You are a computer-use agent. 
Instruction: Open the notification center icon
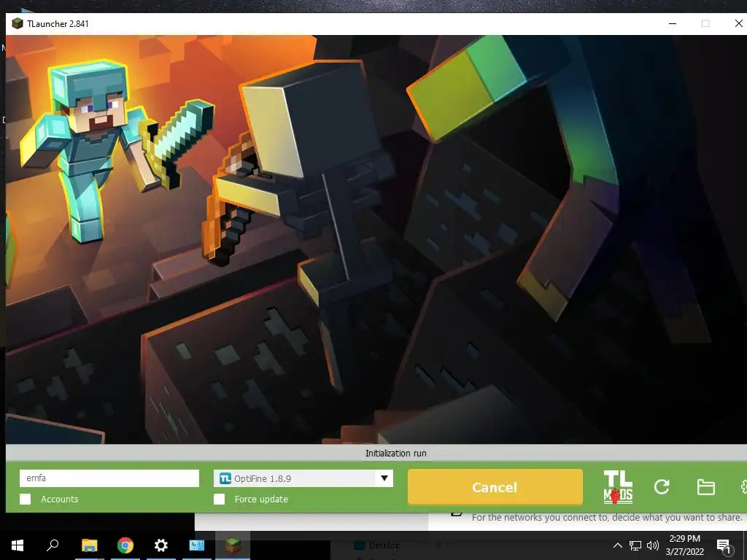point(724,546)
